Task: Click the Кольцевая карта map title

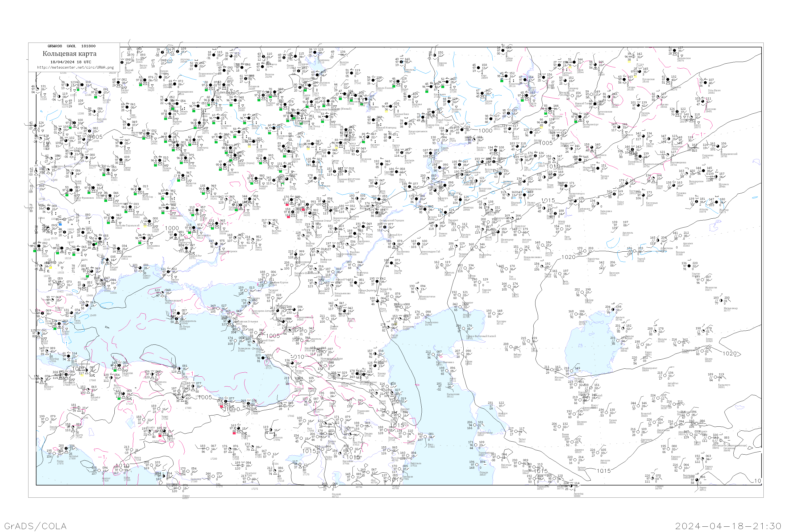Action: 69,54
